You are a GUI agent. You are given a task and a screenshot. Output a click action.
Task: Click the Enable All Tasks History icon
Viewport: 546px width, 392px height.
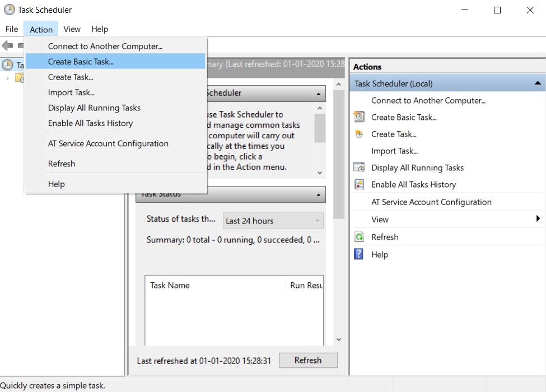pos(358,184)
